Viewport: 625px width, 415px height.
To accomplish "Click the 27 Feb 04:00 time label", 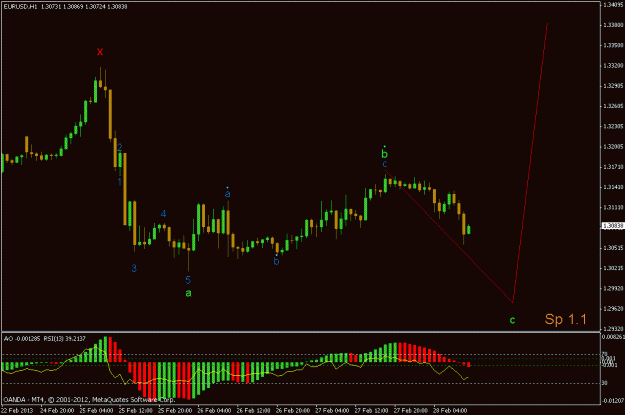I will [332, 410].
